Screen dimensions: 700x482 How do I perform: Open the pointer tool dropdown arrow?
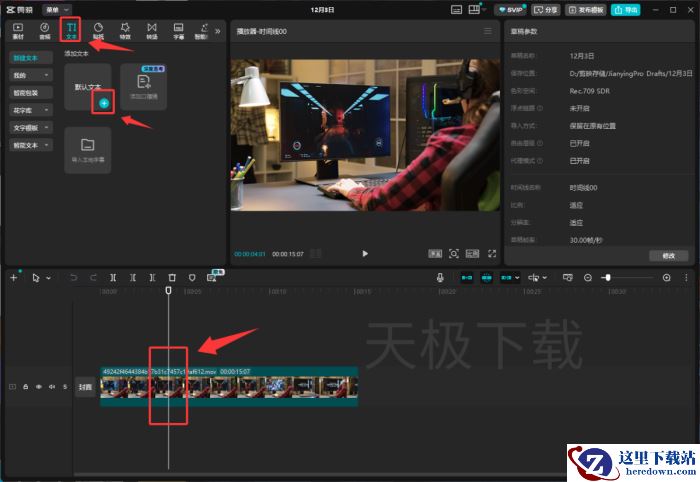click(48, 278)
